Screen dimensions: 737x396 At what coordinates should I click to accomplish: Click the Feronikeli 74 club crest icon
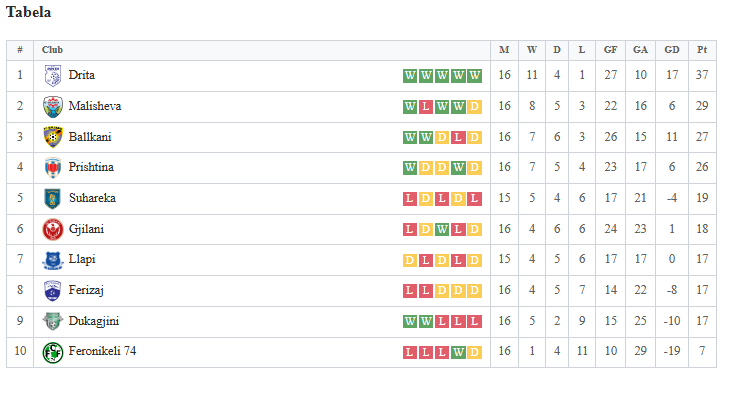coord(53,353)
